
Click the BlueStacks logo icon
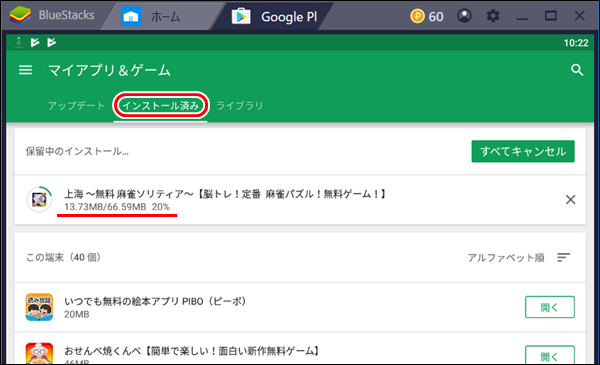[20, 16]
